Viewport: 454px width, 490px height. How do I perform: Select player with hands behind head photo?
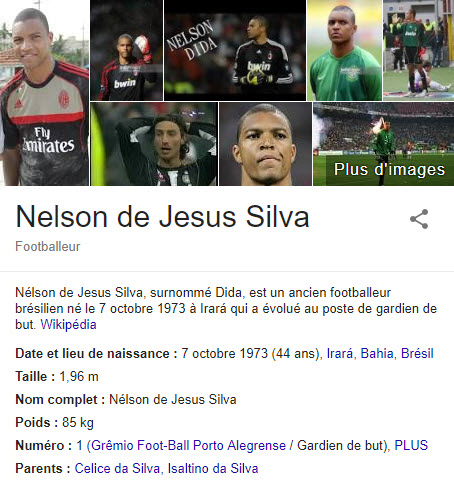pyautogui.click(x=154, y=144)
